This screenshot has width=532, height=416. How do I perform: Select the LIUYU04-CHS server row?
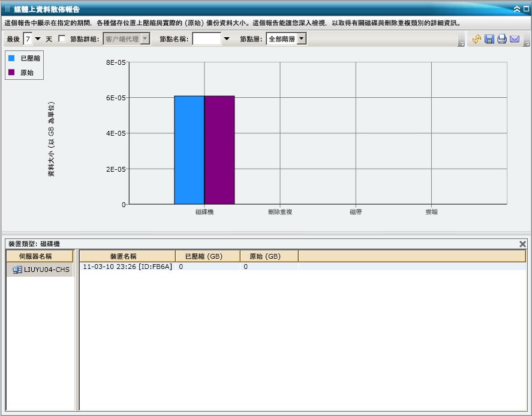[40, 270]
